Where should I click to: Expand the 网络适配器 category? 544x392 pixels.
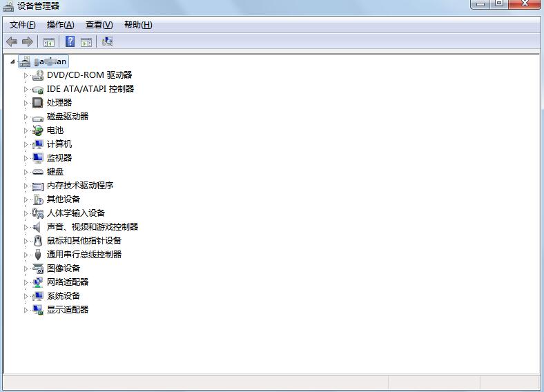pyautogui.click(x=26, y=282)
